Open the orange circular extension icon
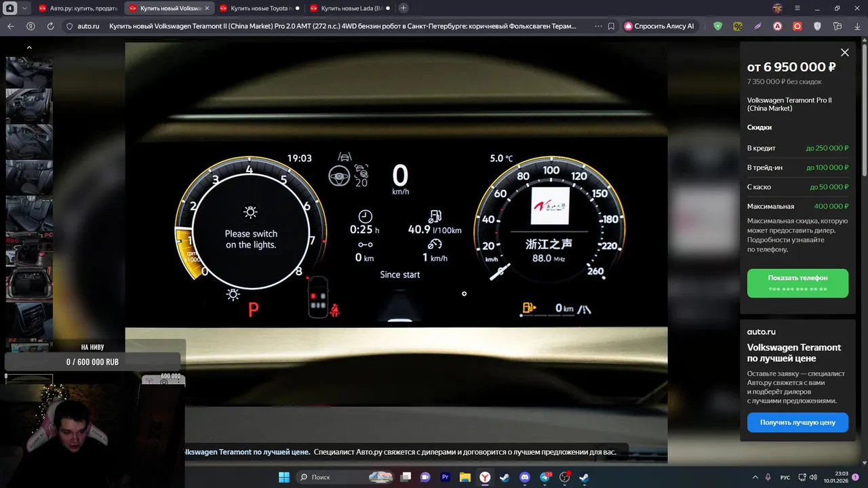The height and width of the screenshot is (488, 868). point(797,26)
